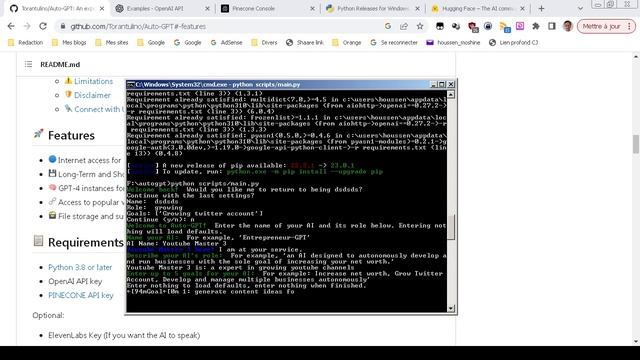
Task: Jump to the Limitations section link
Action: [93, 81]
